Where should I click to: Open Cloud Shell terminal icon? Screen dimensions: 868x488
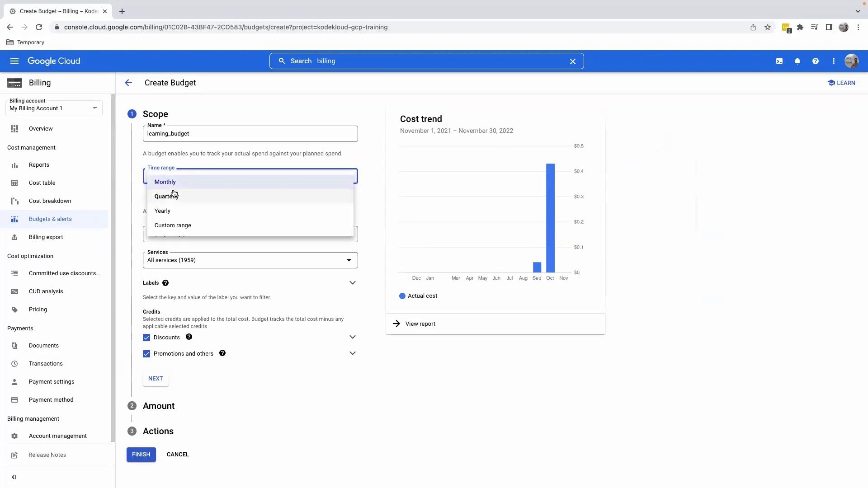[x=779, y=61]
